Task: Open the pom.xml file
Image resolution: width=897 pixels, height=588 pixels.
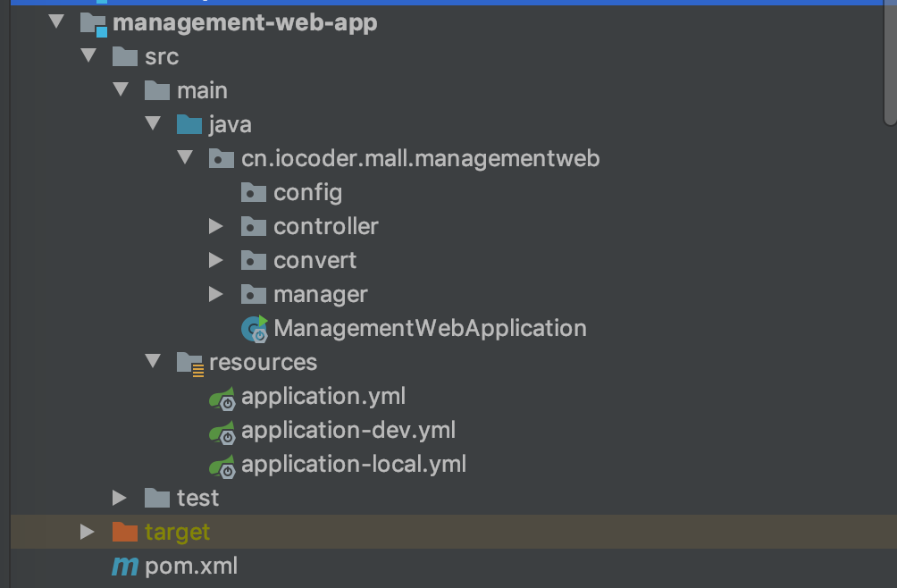Action: coord(191,567)
